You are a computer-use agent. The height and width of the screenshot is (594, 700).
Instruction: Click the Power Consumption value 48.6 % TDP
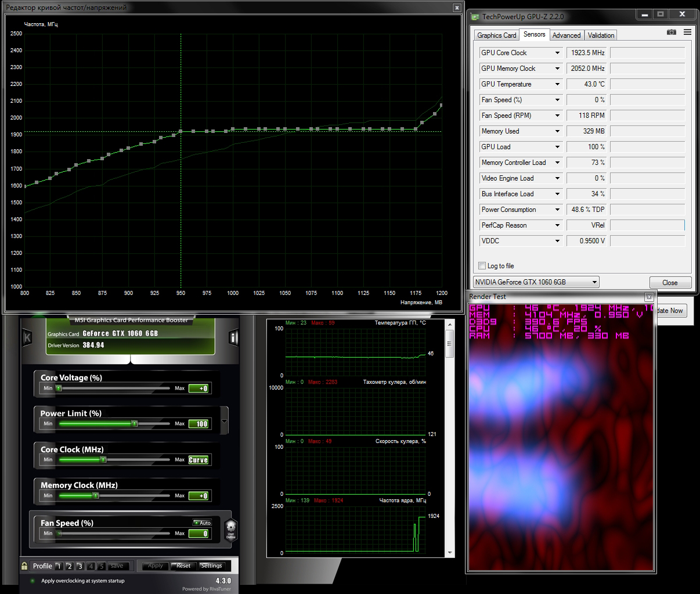(x=587, y=210)
